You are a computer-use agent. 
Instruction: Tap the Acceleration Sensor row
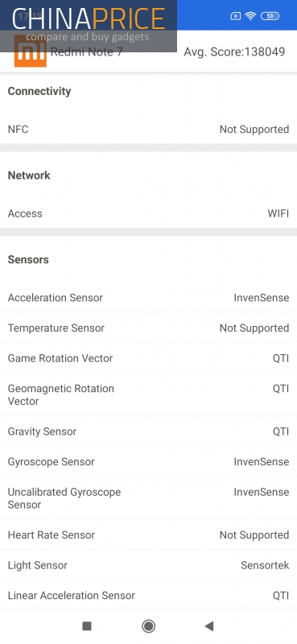tap(148, 297)
